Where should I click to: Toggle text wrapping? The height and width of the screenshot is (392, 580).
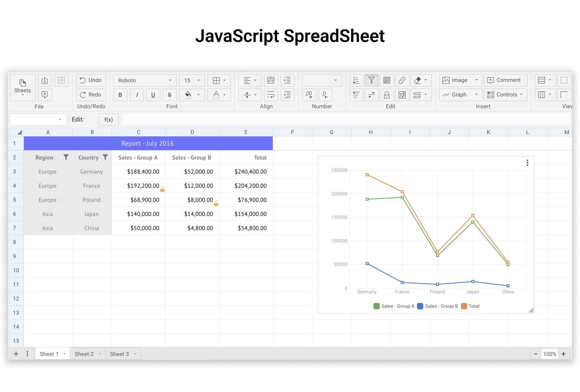271,94
